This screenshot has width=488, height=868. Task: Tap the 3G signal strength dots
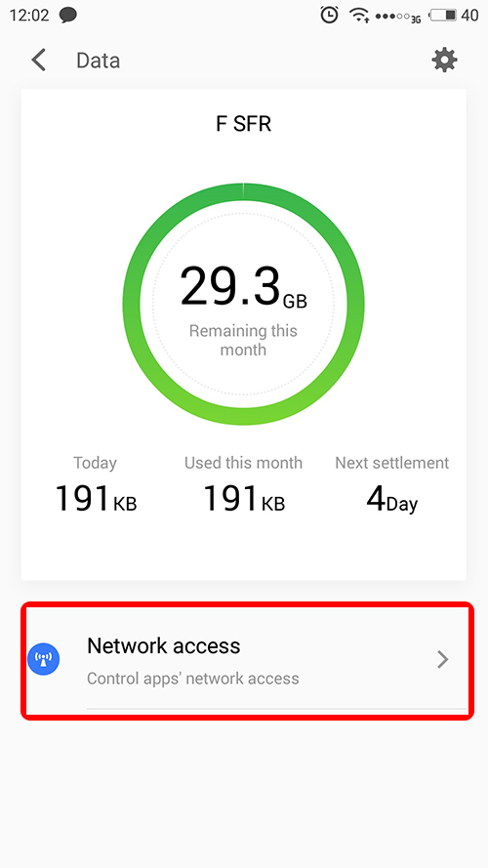(x=398, y=17)
